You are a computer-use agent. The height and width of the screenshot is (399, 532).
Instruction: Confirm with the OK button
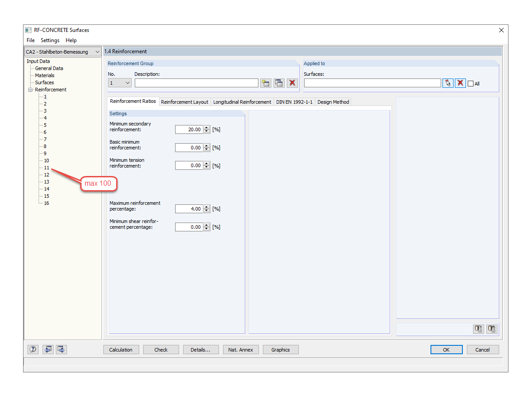[446, 350]
